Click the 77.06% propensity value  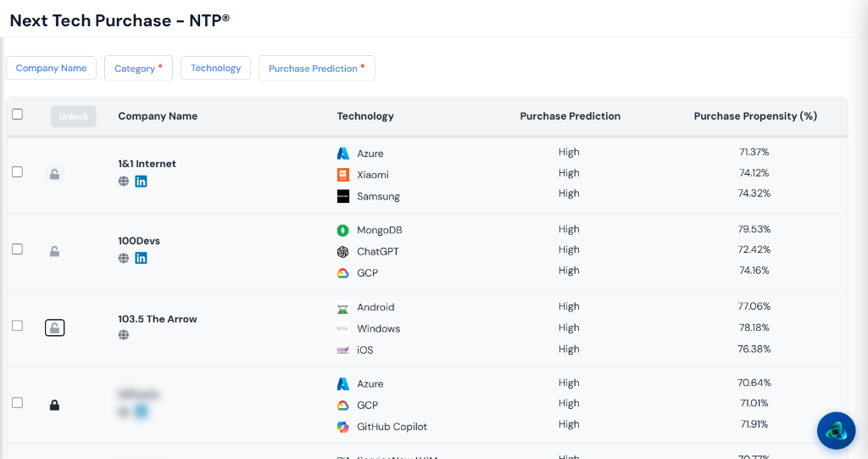[x=754, y=306]
